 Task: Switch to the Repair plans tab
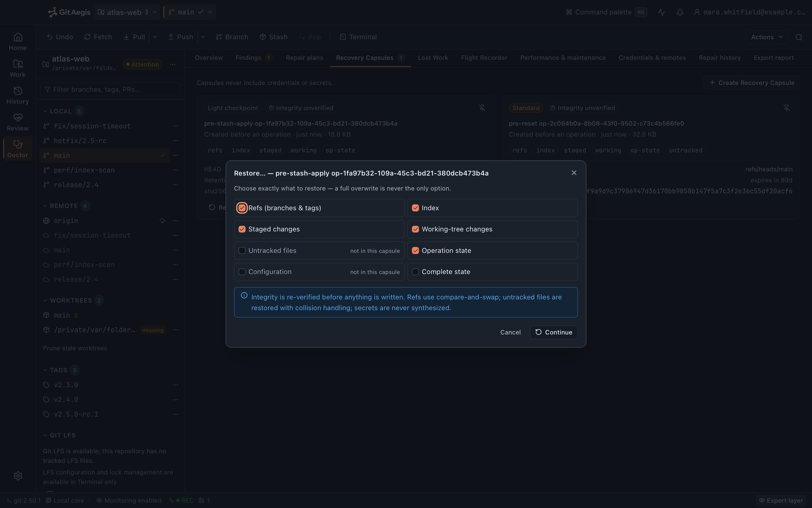pyautogui.click(x=304, y=58)
